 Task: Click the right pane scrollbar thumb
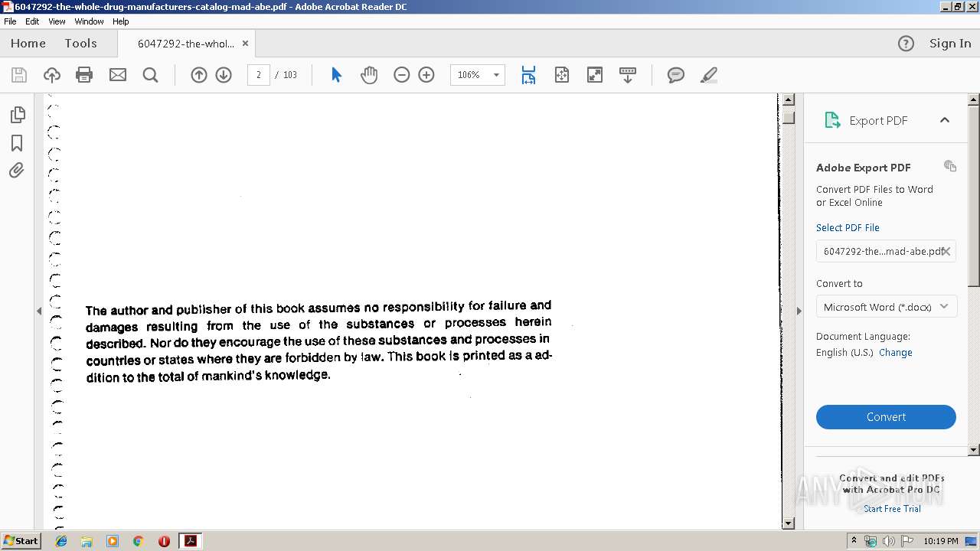click(974, 195)
